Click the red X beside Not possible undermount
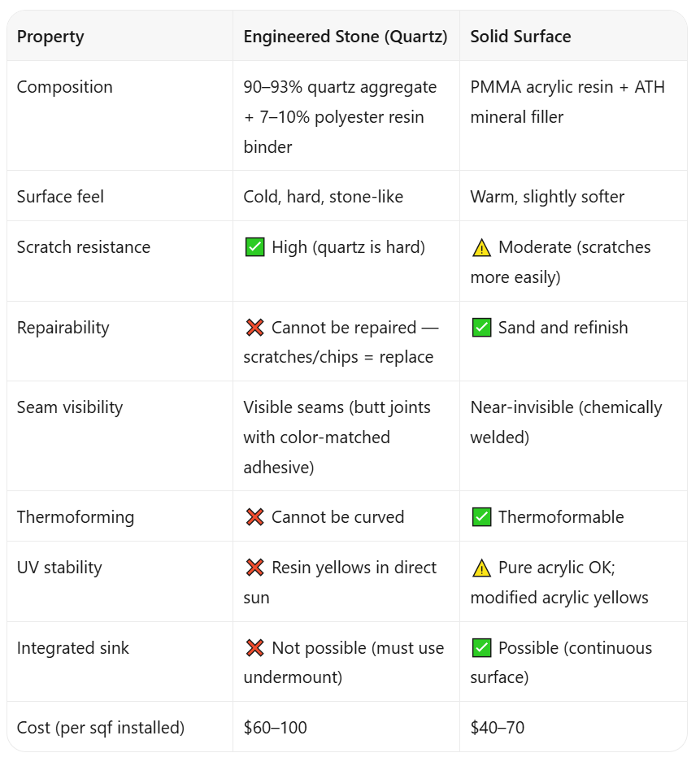The image size is (700, 766). 255,648
